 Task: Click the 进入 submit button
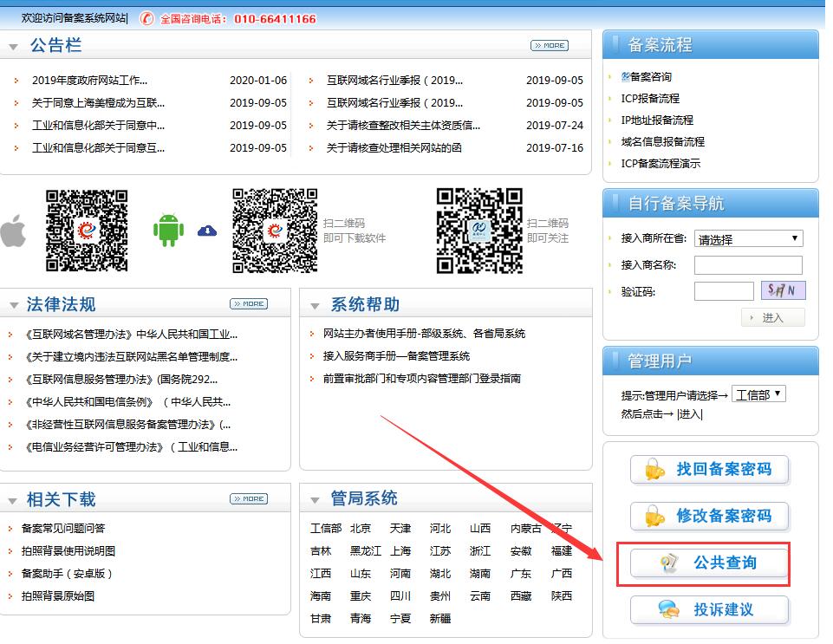[772, 316]
